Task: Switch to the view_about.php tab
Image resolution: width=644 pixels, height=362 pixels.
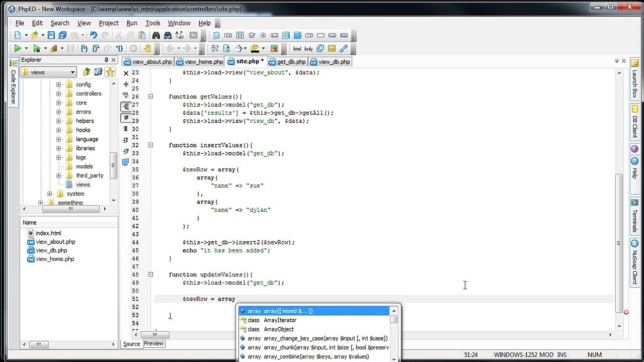Action: (148, 62)
